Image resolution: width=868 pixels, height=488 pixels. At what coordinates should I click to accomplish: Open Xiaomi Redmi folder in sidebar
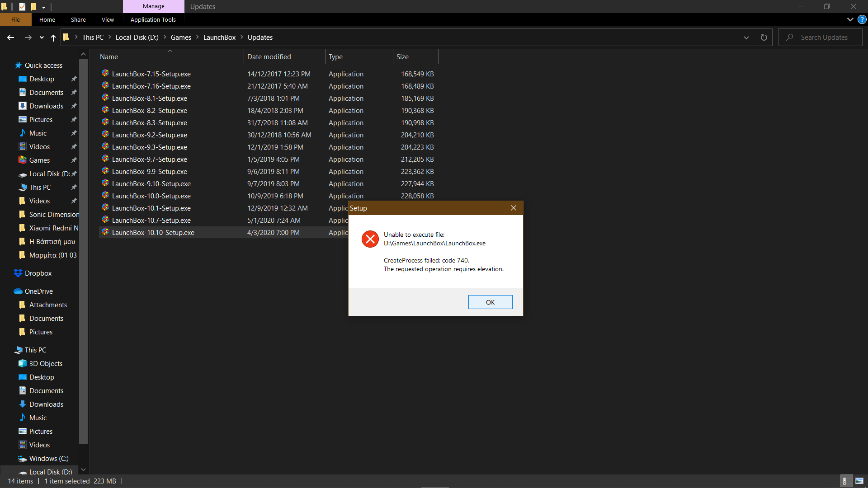tap(53, 228)
